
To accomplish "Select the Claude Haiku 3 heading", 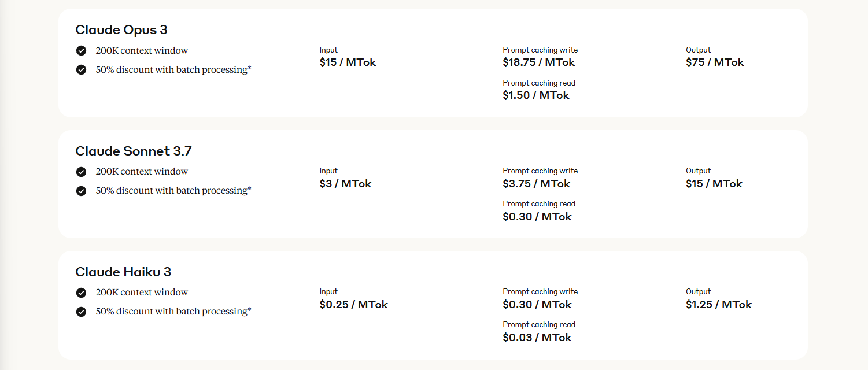I will [123, 272].
